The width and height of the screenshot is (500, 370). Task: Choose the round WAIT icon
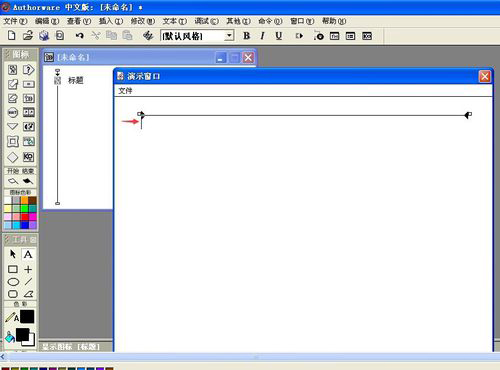tap(13, 113)
